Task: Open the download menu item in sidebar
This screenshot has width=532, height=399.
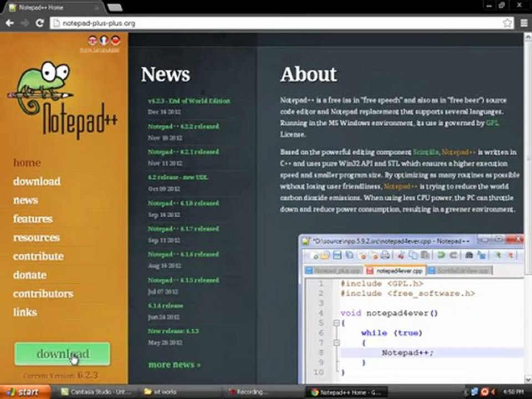Action: [37, 181]
